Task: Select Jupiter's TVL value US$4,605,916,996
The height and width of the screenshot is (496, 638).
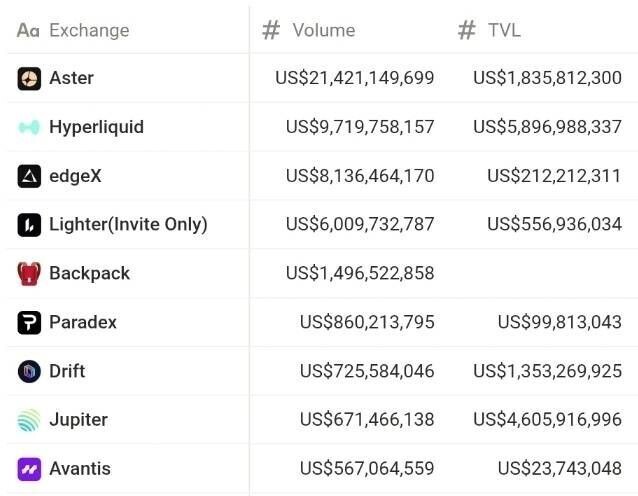Action: [547, 420]
